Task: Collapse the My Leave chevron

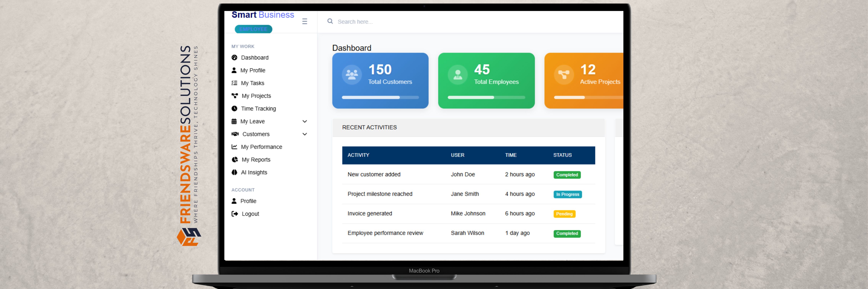Action: click(305, 121)
